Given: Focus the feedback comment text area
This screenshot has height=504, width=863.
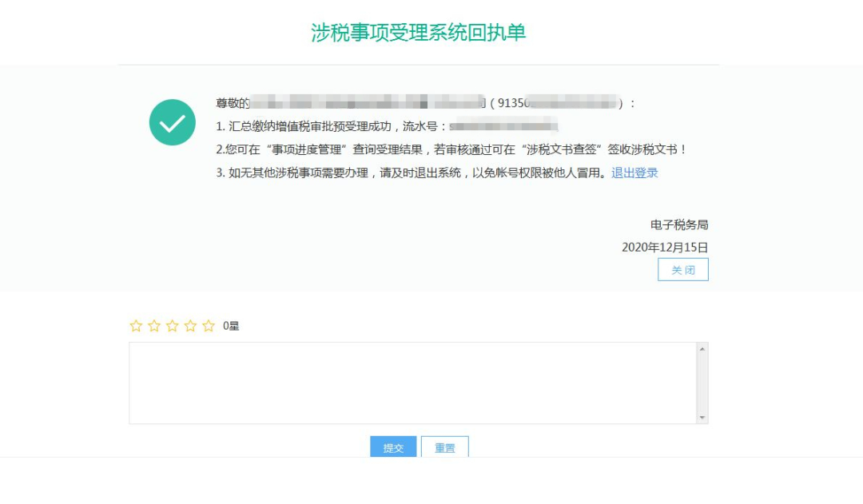Looking at the screenshot, I should click(x=413, y=383).
